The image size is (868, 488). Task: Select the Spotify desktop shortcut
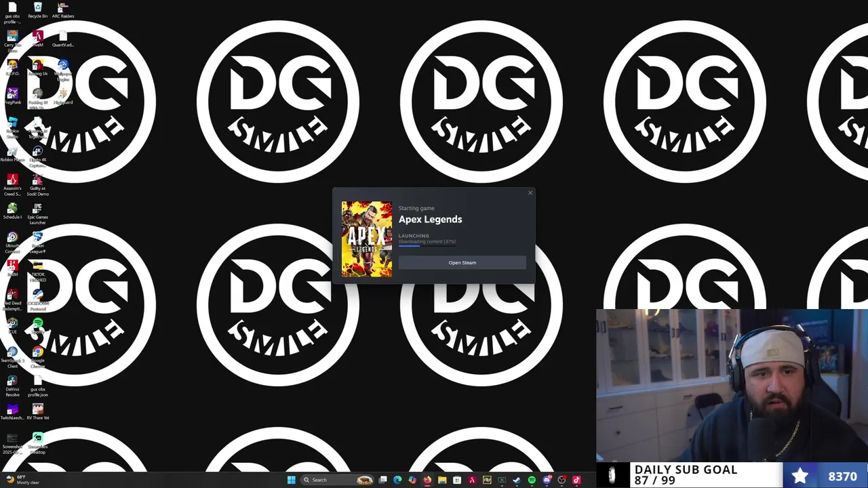38,325
